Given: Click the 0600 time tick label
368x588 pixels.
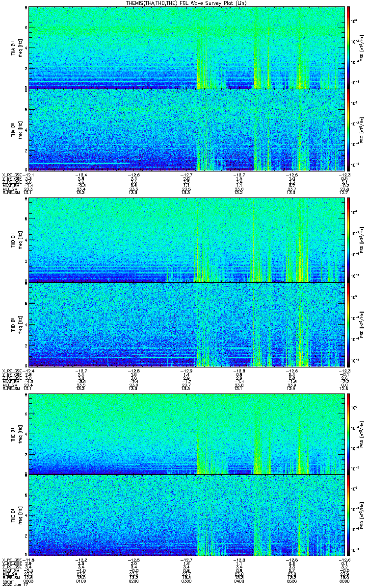Looking at the screenshot, I should coord(344,580).
